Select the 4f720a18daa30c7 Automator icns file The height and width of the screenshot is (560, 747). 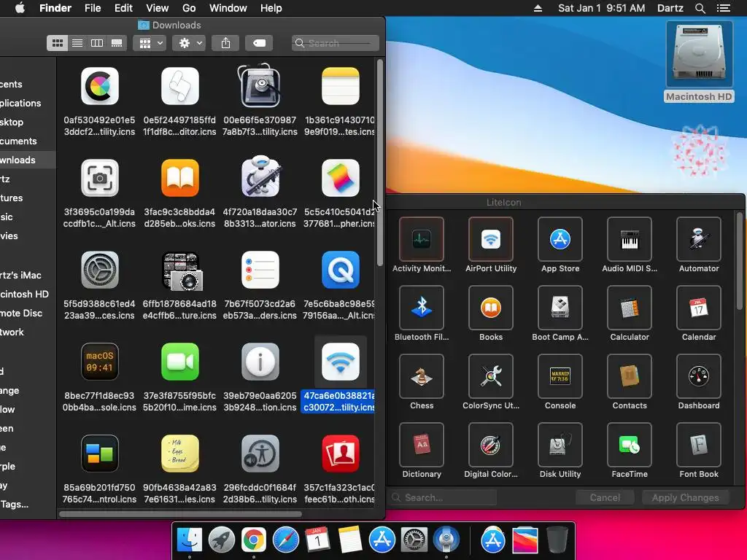point(260,176)
